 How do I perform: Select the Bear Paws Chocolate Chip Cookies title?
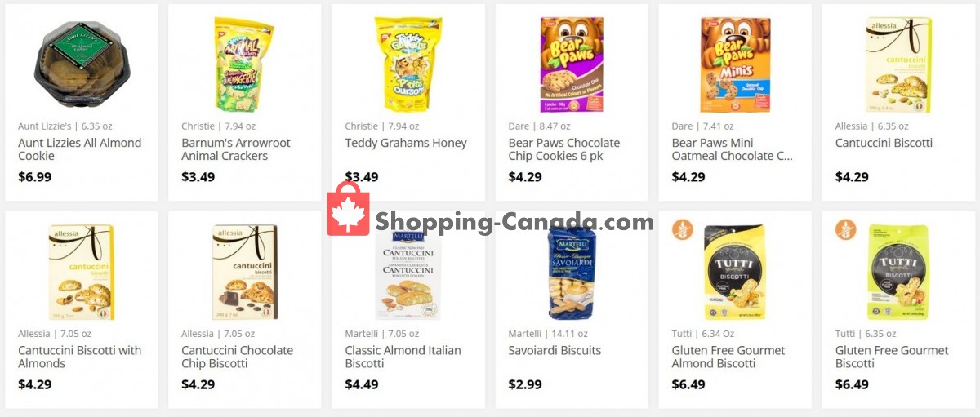[x=563, y=149]
